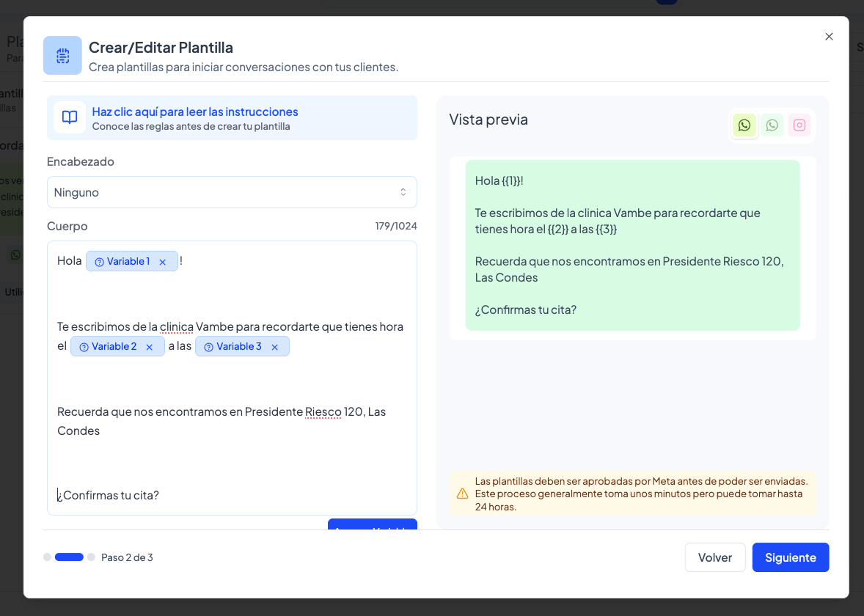This screenshot has width=864, height=616.
Task: Click the step progress indicator
Action: coord(69,557)
